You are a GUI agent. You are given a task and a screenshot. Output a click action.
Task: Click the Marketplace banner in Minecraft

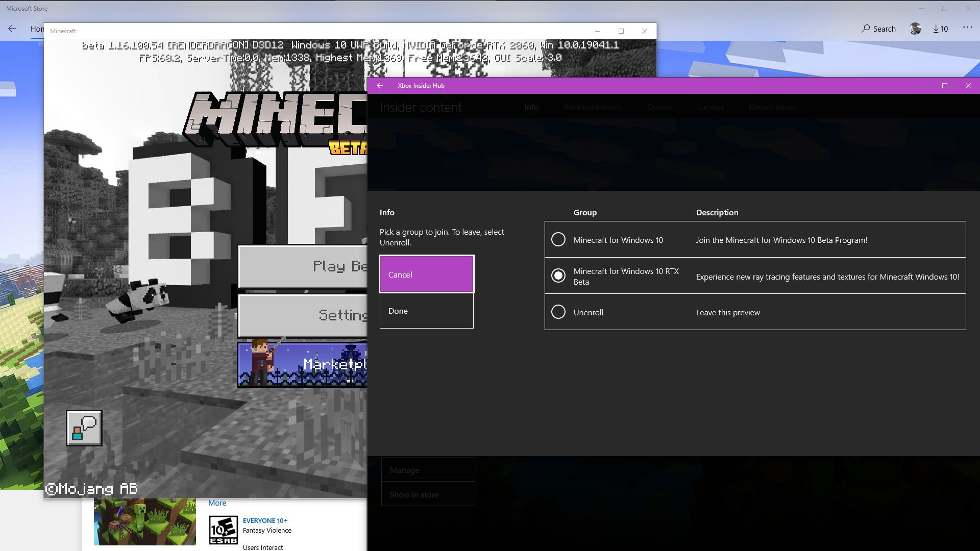pos(302,365)
